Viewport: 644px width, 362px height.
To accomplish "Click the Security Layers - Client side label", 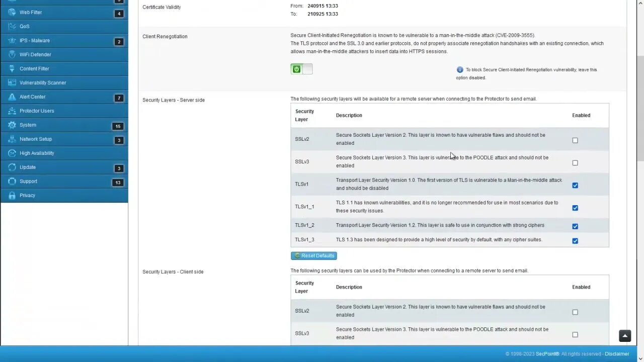I will point(173,272).
